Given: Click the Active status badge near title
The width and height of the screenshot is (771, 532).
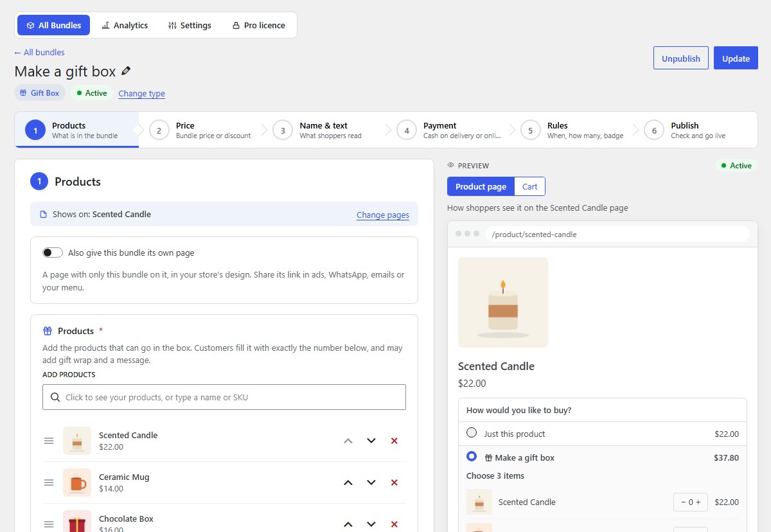Looking at the screenshot, I should pyautogui.click(x=92, y=93).
